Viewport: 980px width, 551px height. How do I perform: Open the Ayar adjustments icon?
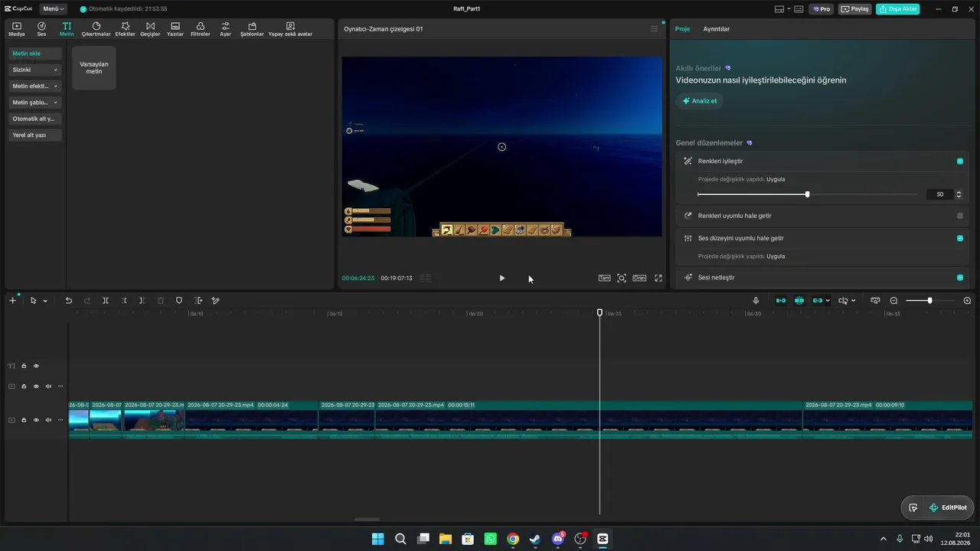[x=225, y=29]
